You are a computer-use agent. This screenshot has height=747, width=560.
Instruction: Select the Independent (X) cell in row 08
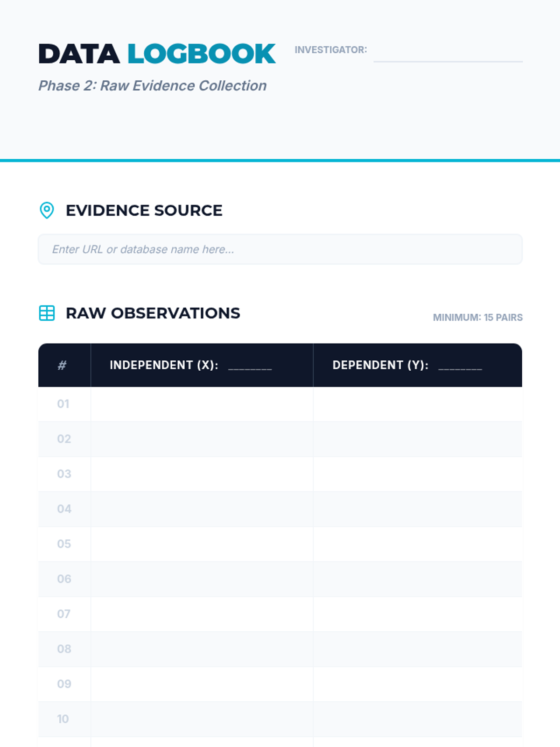tap(202, 649)
